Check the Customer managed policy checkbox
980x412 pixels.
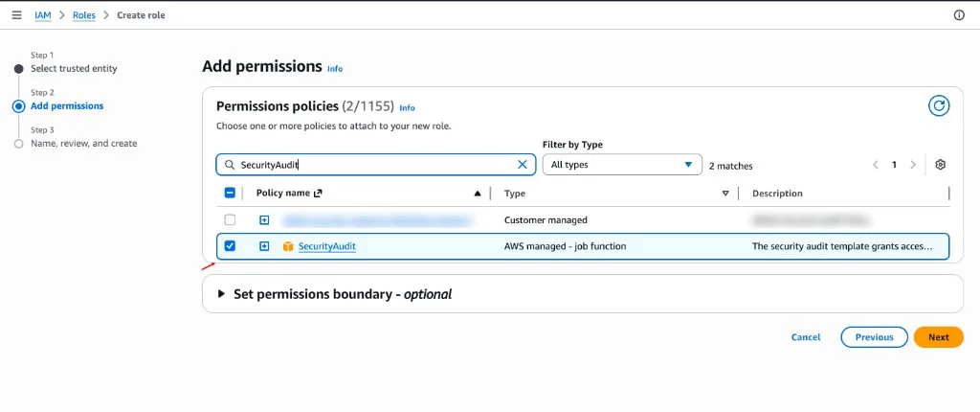230,219
